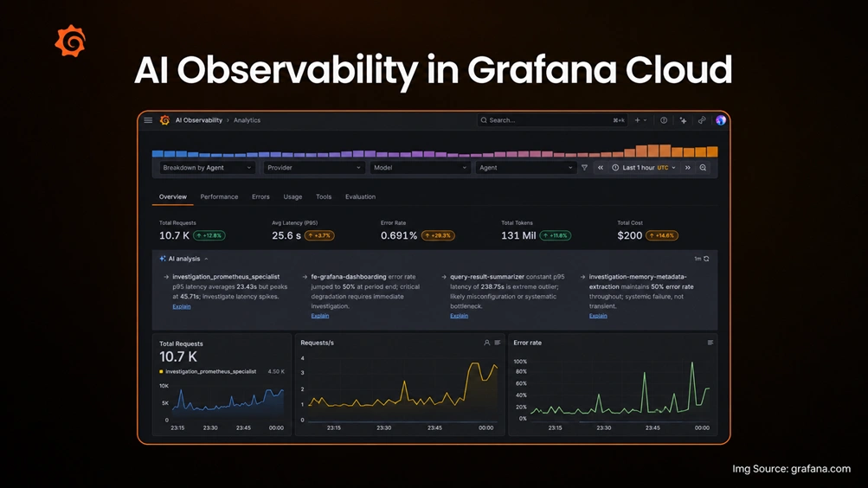This screenshot has width=868, height=488.
Task: Click the share link icon
Action: (701, 120)
